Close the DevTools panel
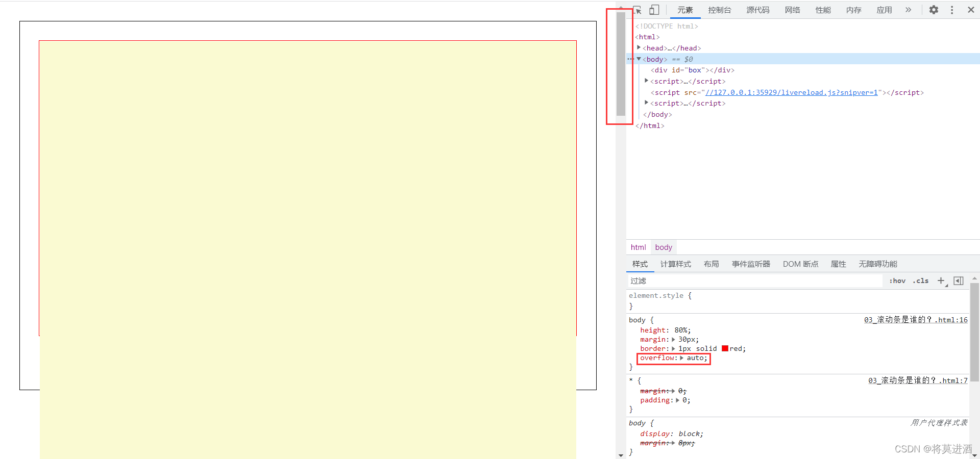The width and height of the screenshot is (980, 459). [x=971, y=10]
